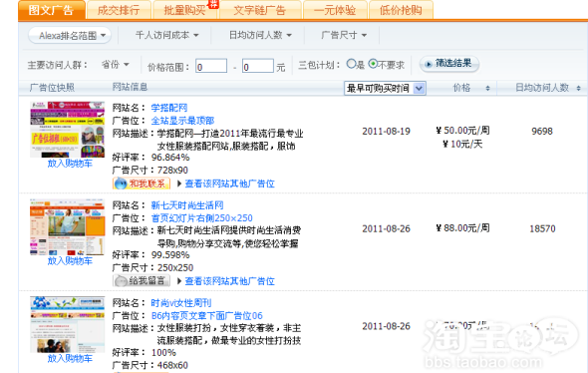This screenshot has height=373, width=588.
Task: Expand the Alexa排名范围 dropdown
Action: point(70,36)
